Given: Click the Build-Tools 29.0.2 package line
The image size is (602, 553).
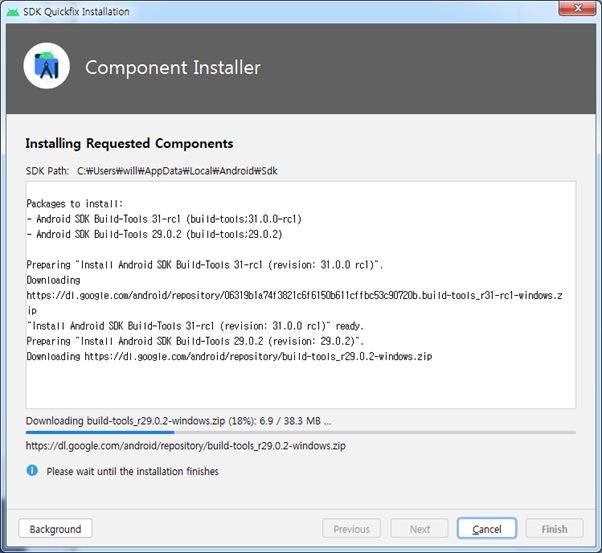Looking at the screenshot, I should point(154,234).
